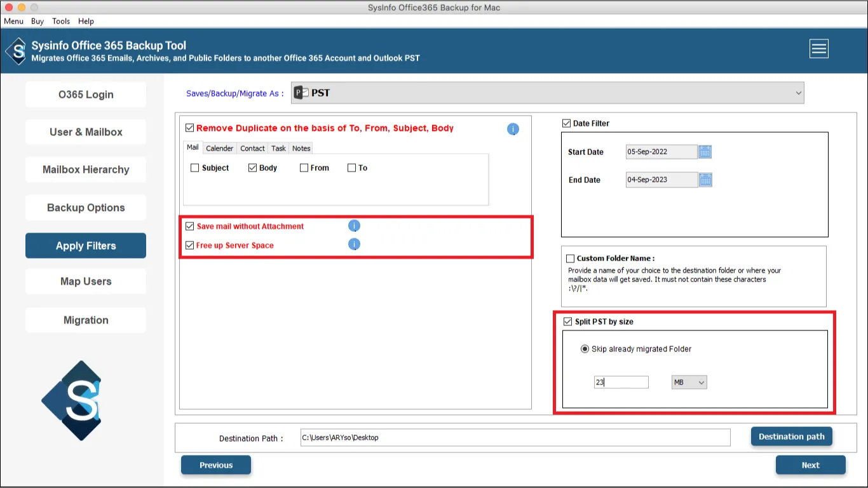Open the hamburger menu icon in header
This screenshot has height=488, width=868.
(x=819, y=49)
